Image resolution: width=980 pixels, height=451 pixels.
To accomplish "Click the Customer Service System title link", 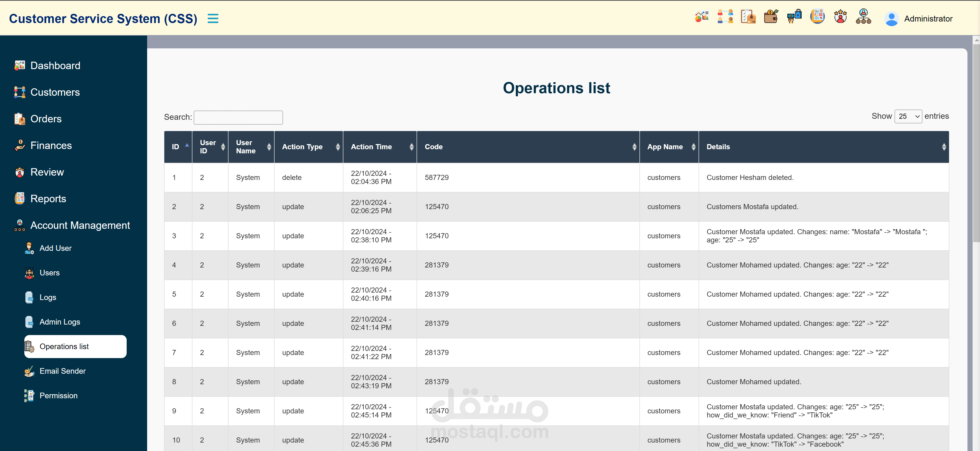I will pos(103,19).
